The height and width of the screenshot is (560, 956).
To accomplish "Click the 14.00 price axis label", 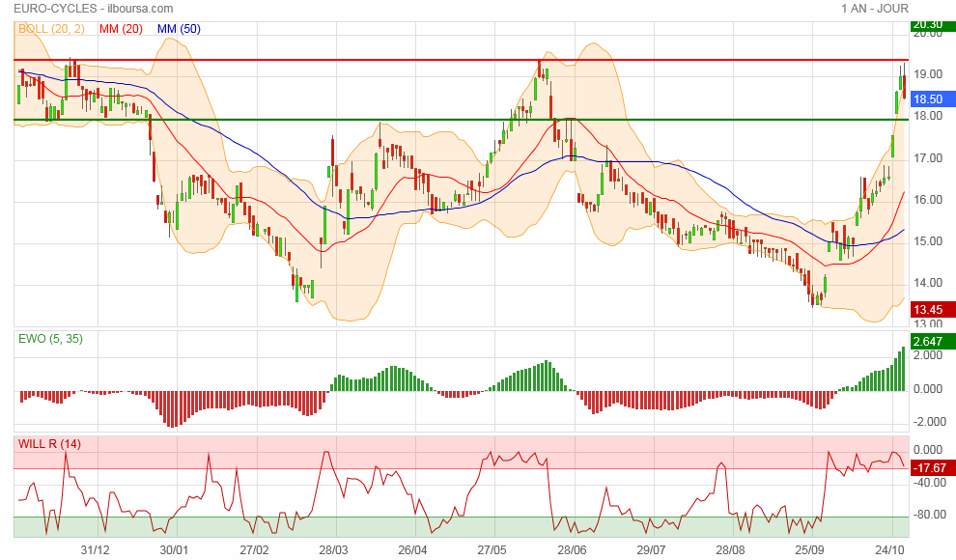I will tap(928, 283).
